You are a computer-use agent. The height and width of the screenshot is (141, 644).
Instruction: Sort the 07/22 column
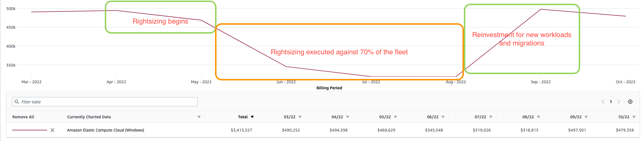[x=491, y=117]
